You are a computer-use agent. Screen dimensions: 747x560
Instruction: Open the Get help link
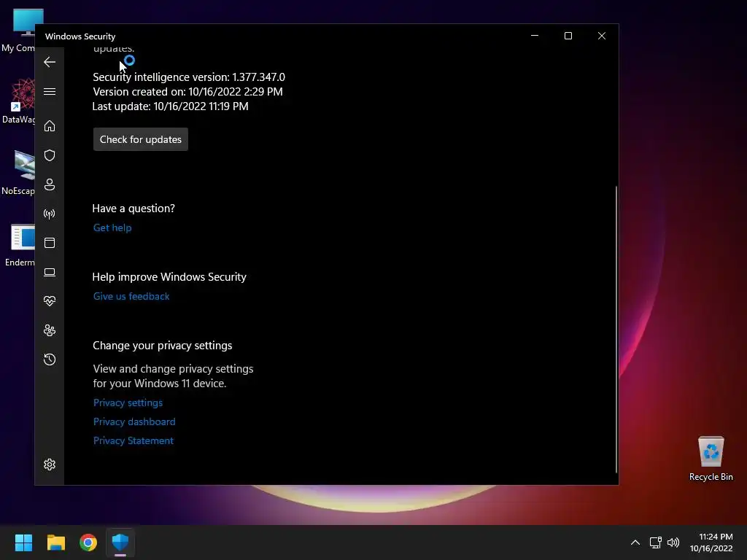(x=112, y=227)
